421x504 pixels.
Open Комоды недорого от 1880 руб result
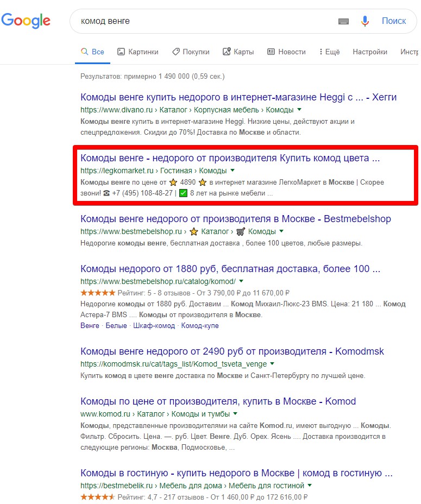pos(230,268)
